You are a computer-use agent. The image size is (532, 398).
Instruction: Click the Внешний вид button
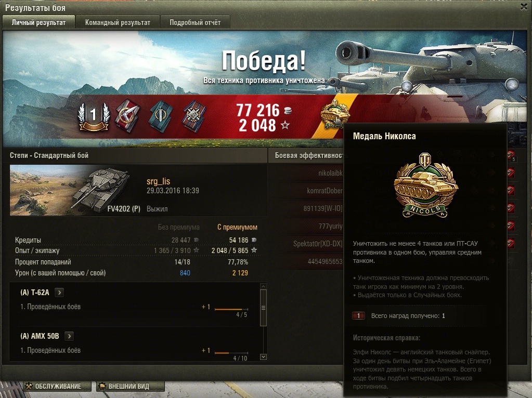click(x=131, y=386)
